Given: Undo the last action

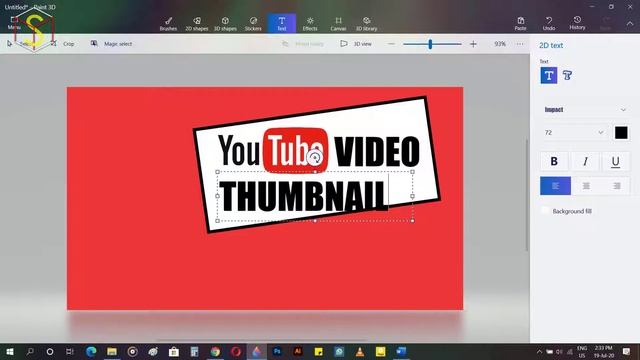Looking at the screenshot, I should coord(549,24).
